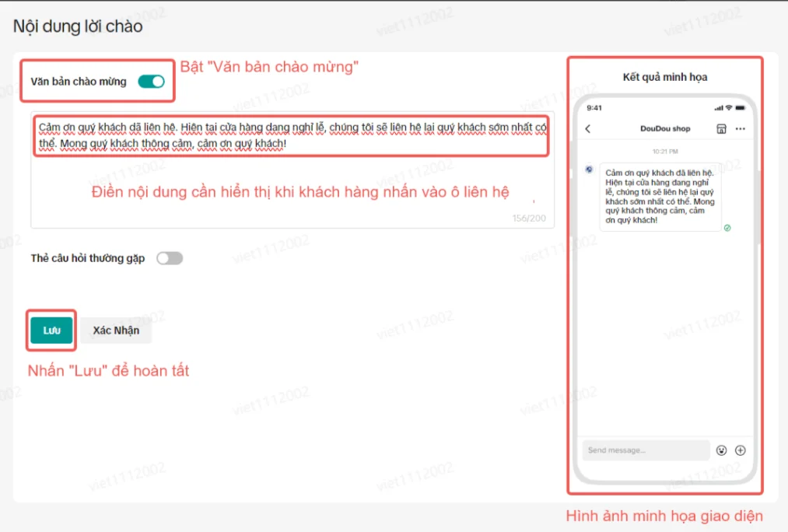This screenshot has width=788, height=532.
Task: Tap the back arrow in phone preview
Action: pyautogui.click(x=588, y=128)
